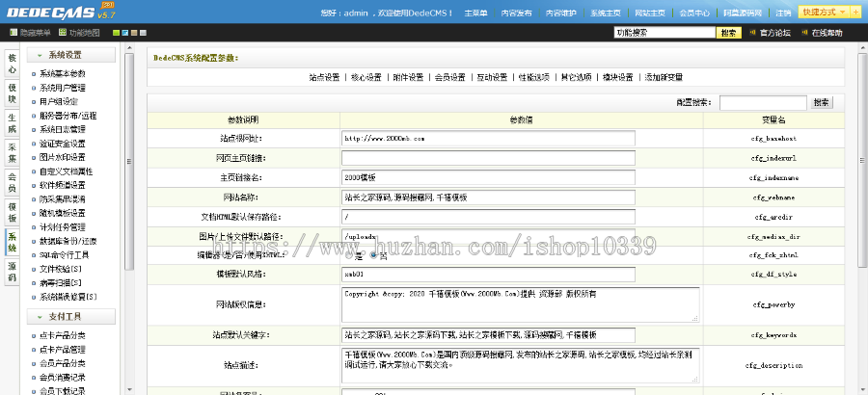The width and height of the screenshot is (868, 395).
Task: Open 会员中心 in top navigation
Action: [x=694, y=13]
